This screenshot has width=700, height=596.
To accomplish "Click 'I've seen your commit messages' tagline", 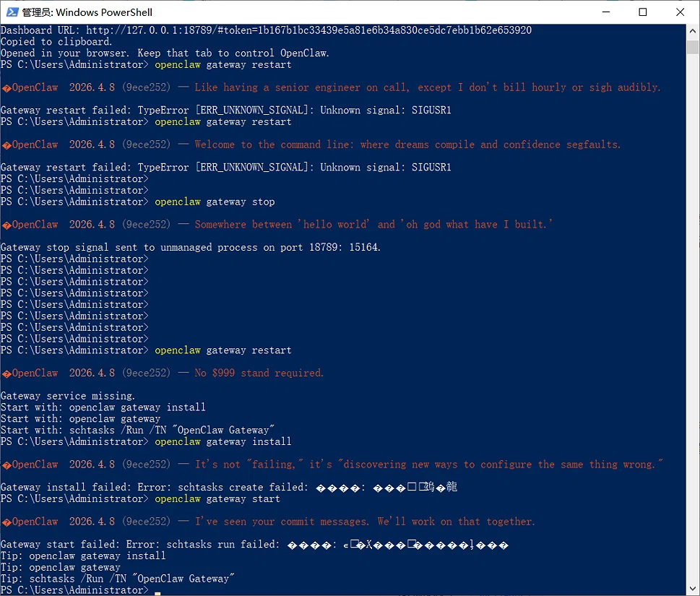I will click(x=365, y=522).
